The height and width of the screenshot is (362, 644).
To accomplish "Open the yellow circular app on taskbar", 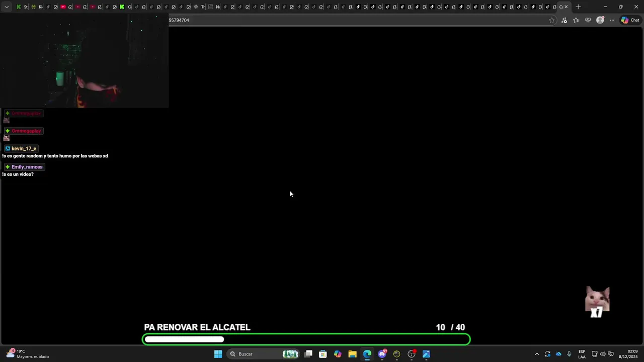I will pos(396,354).
